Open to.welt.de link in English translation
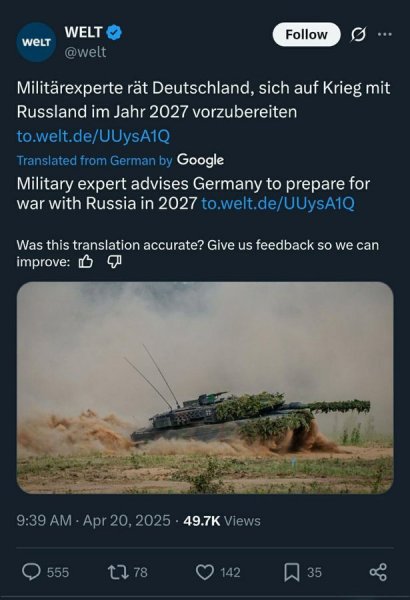The height and width of the screenshot is (600, 410). pos(278,203)
